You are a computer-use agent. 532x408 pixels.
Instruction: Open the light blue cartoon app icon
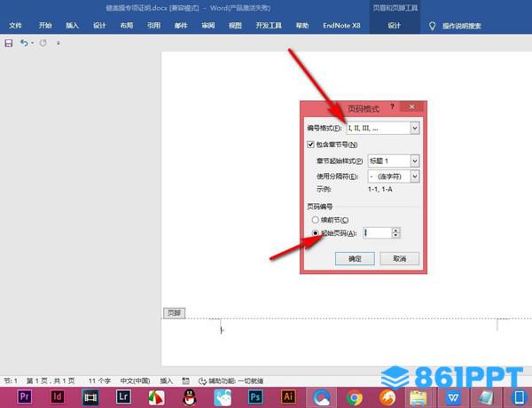pyautogui.click(x=223, y=397)
